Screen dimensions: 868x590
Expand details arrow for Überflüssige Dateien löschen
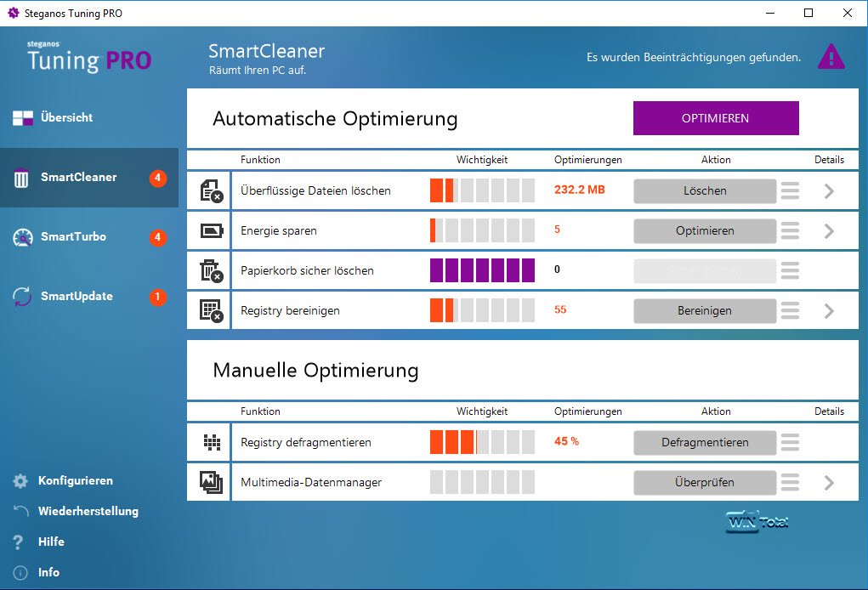pos(829,191)
